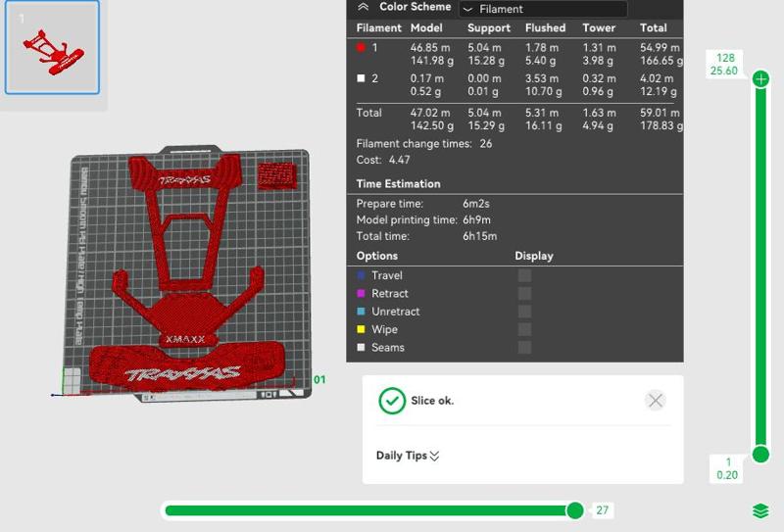Click the Travel blue color square
The image size is (784, 532).
click(x=361, y=275)
